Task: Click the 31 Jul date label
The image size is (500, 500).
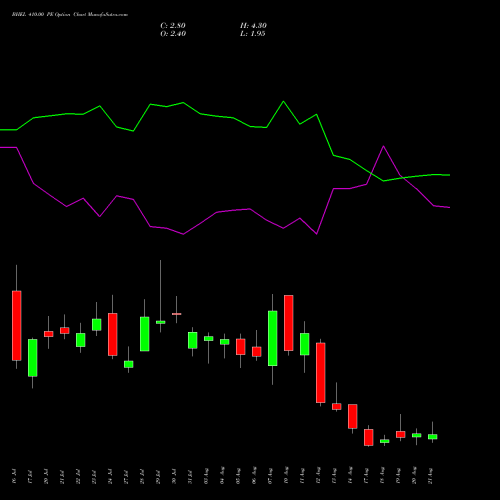Action: pyautogui.click(x=190, y=476)
